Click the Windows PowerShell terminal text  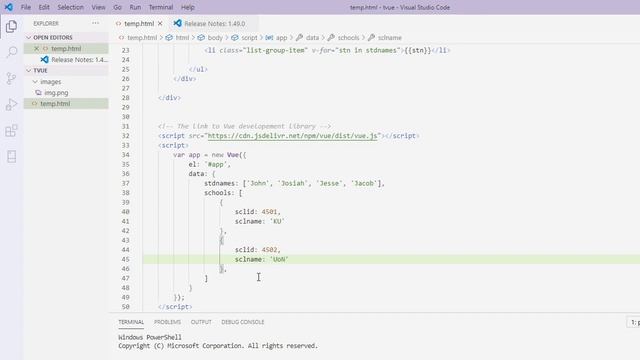click(150, 337)
